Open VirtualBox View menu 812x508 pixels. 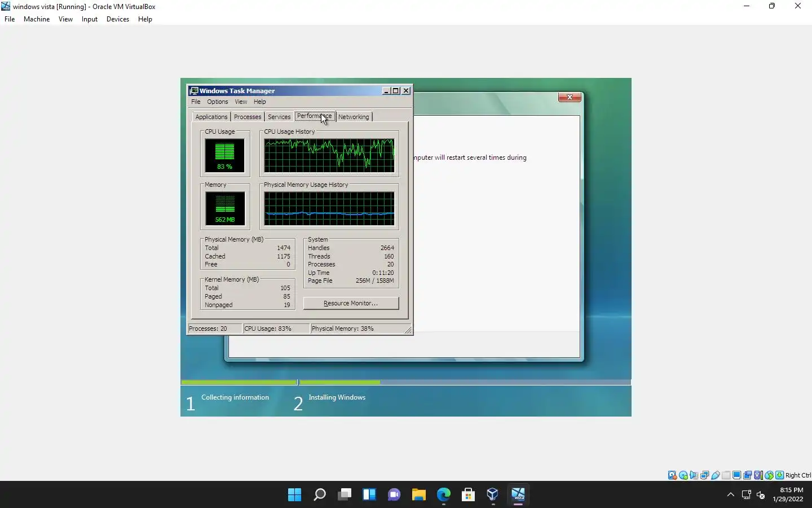[x=65, y=19]
